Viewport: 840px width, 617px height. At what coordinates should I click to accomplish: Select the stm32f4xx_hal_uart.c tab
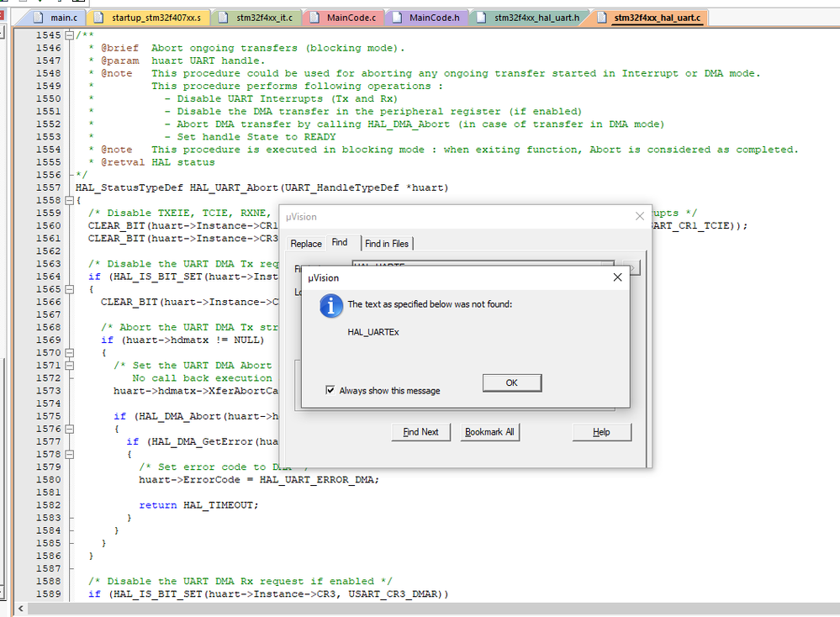(649, 18)
